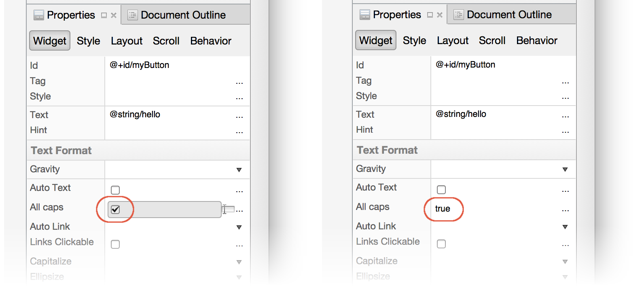This screenshot has height=286, width=644.
Task: Click Id field @+id/myButton in right panel
Action: pos(466,65)
